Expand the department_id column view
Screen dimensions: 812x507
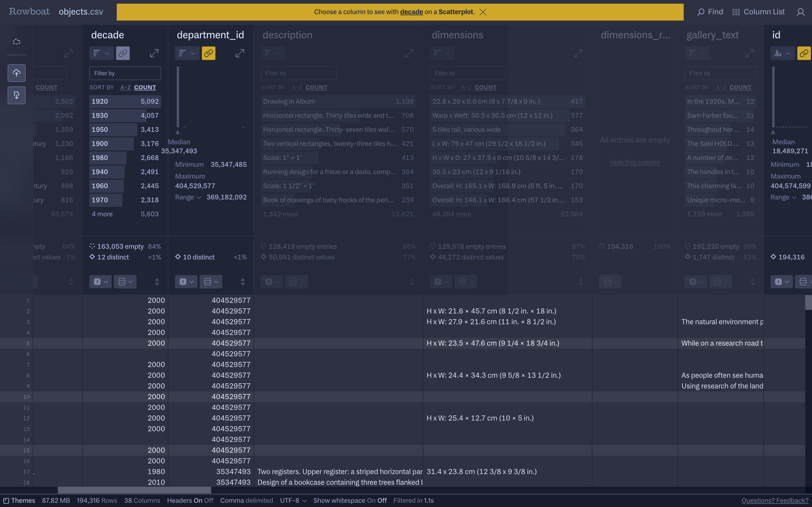240,53
